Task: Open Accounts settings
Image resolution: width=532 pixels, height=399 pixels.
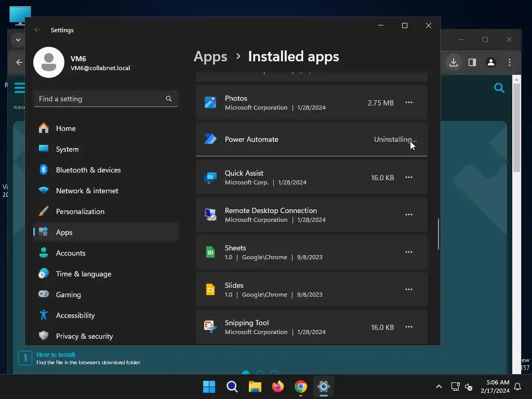Action: [106, 253]
